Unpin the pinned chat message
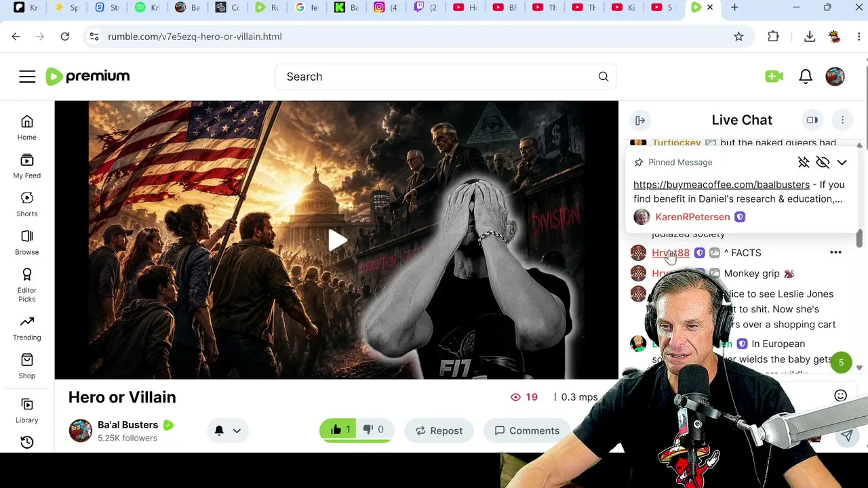The width and height of the screenshot is (868, 488). 804,163
